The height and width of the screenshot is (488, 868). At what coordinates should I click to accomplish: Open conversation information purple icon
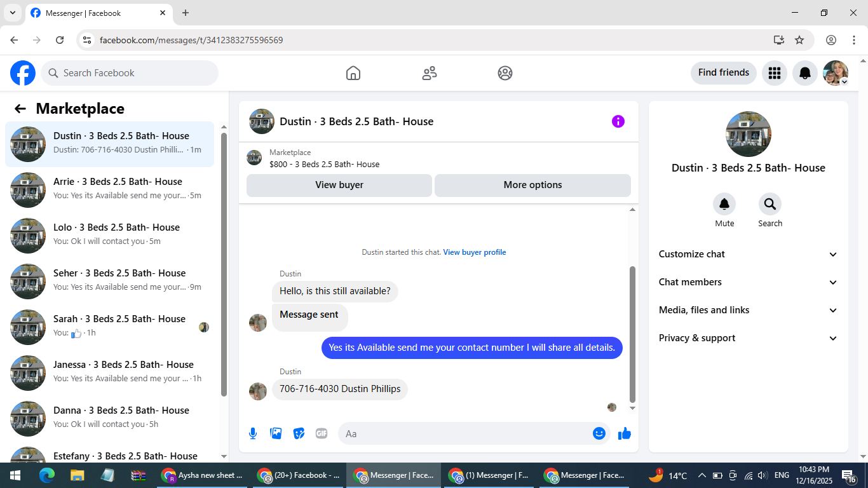(618, 121)
